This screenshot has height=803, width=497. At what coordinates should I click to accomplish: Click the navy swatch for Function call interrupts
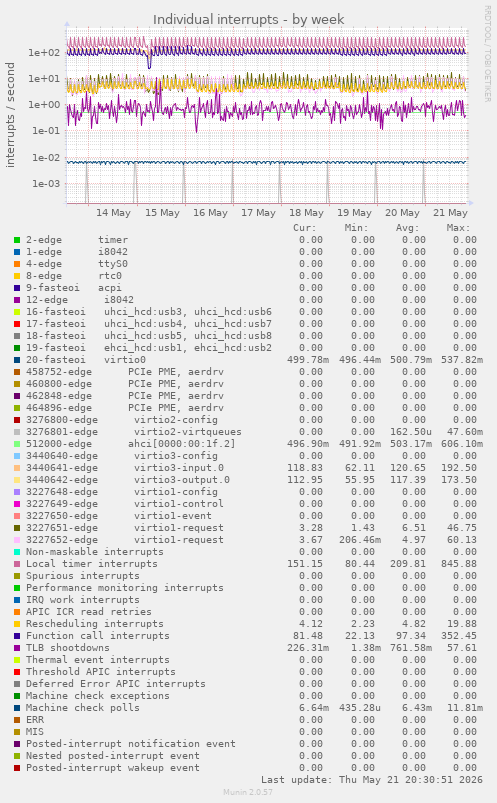pos(17,636)
